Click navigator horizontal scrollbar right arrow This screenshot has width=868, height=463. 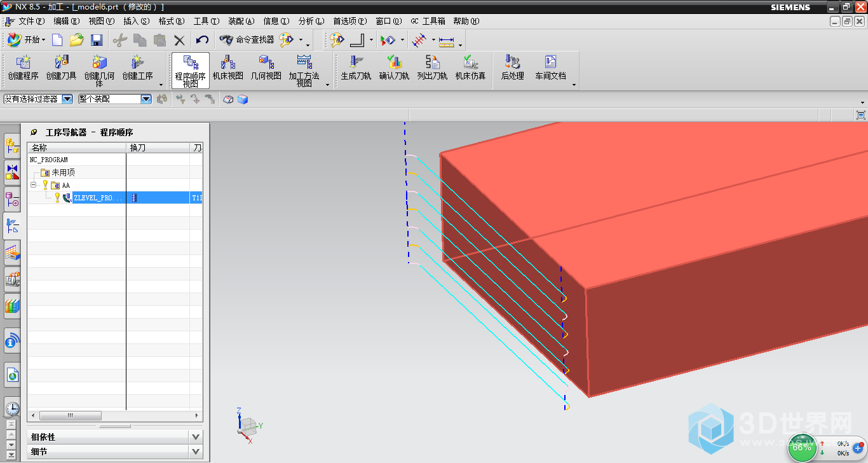(196, 415)
